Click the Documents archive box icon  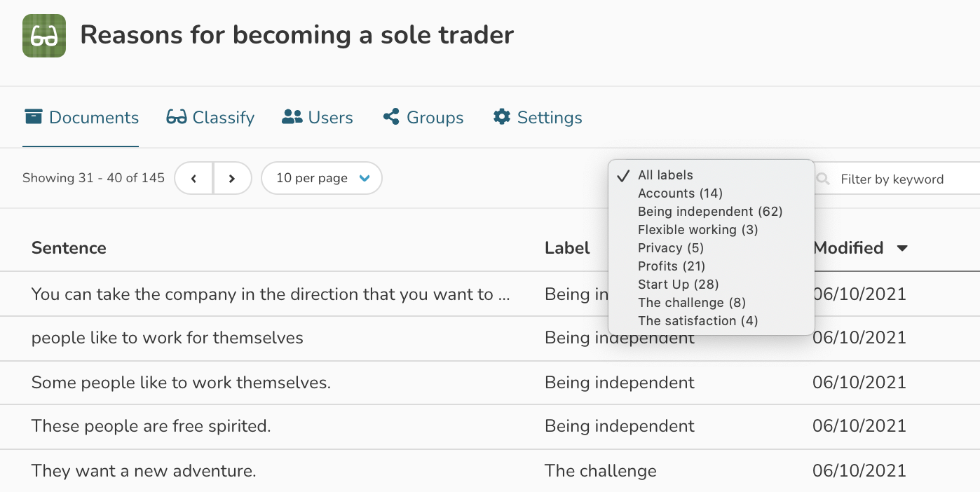(x=33, y=116)
